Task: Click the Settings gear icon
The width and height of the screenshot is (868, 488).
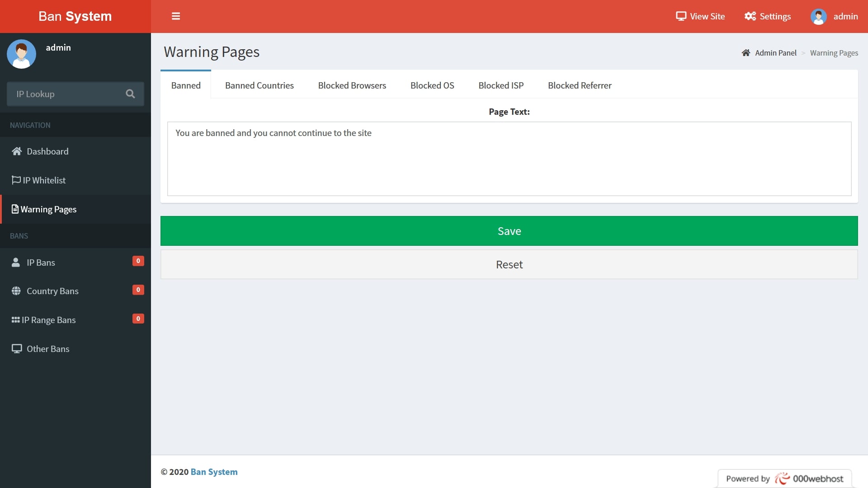Action: pyautogui.click(x=750, y=16)
